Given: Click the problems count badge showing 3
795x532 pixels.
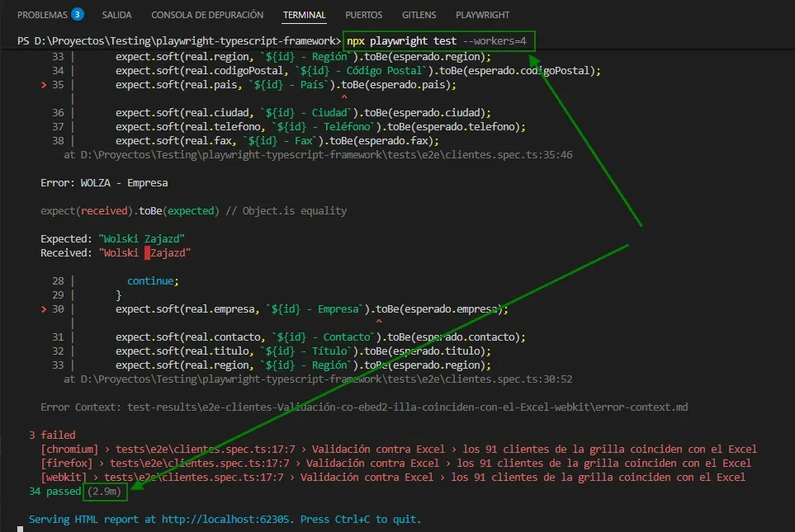Looking at the screenshot, I should [78, 15].
